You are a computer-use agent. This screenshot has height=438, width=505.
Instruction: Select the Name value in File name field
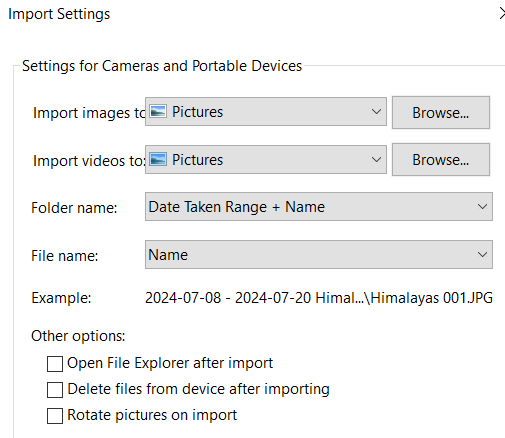pyautogui.click(x=168, y=255)
